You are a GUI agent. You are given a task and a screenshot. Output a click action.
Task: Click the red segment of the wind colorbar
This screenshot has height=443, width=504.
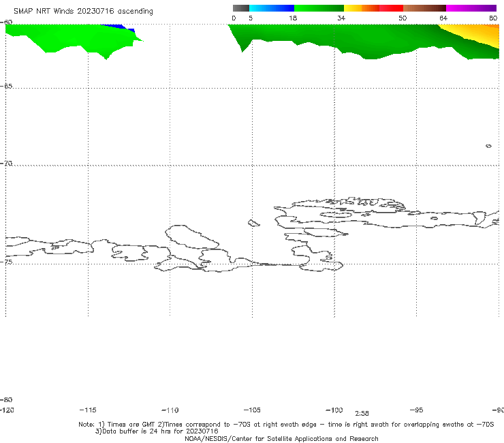tap(391, 8)
